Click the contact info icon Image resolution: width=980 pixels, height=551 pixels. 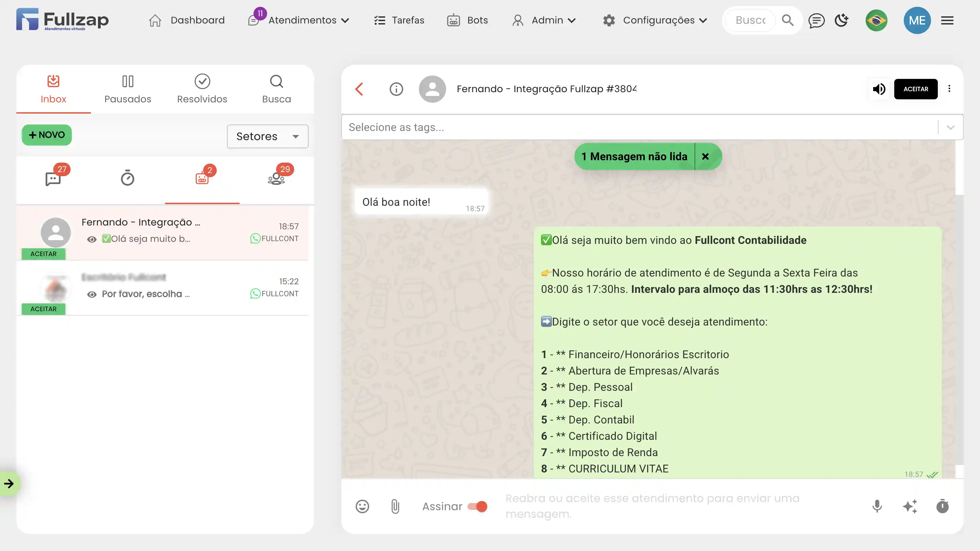(x=396, y=89)
